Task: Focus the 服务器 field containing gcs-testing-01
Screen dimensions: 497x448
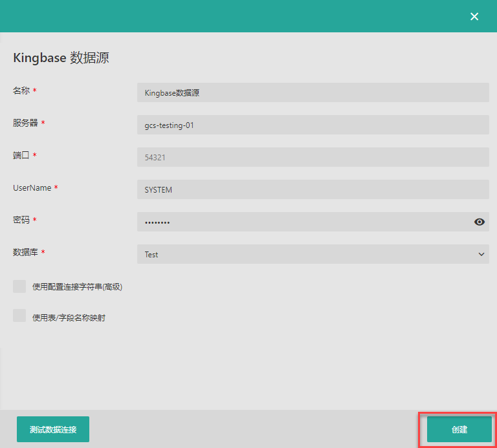Action: (313, 125)
